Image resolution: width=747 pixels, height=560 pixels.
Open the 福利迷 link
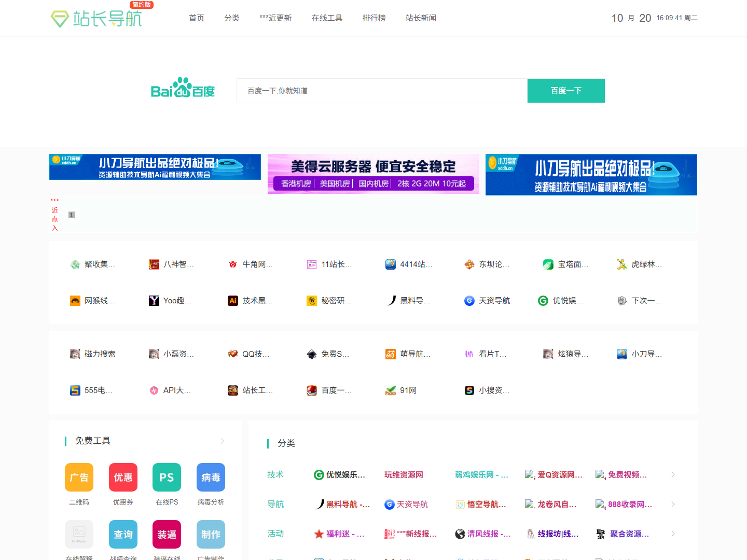point(345,534)
